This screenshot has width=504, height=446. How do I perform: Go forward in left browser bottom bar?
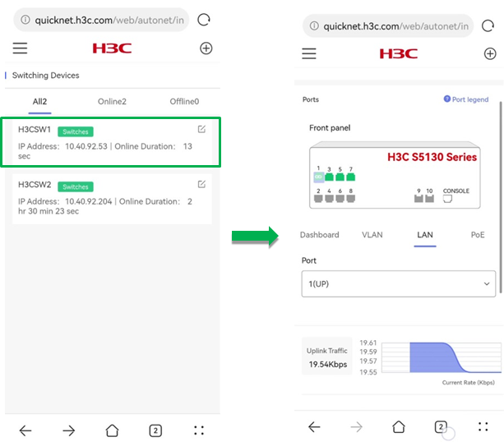click(68, 430)
